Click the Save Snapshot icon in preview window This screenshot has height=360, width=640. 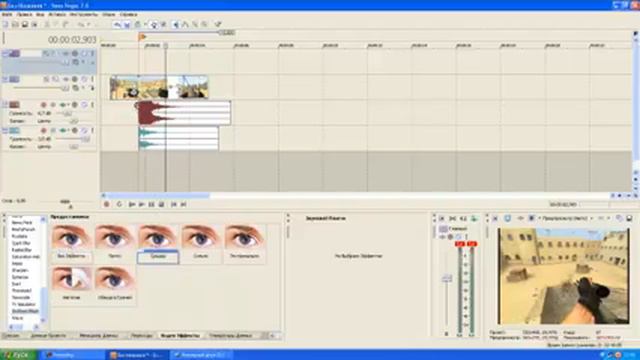(629, 219)
